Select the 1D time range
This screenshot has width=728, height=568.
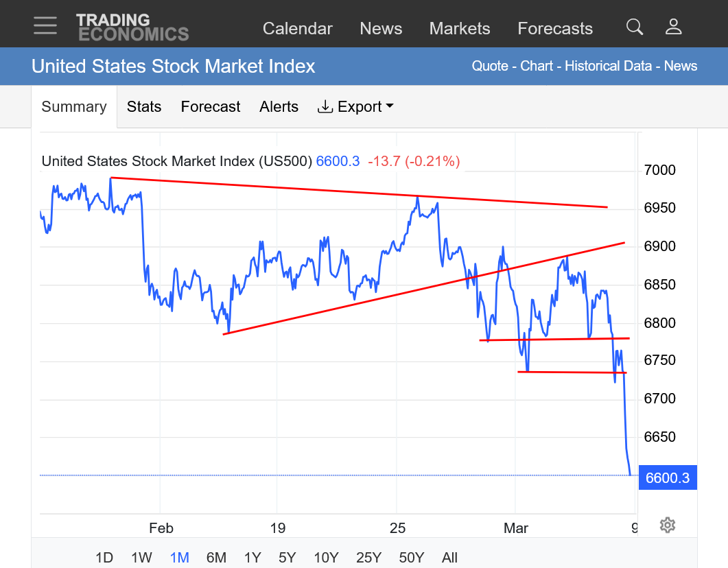[x=104, y=558]
